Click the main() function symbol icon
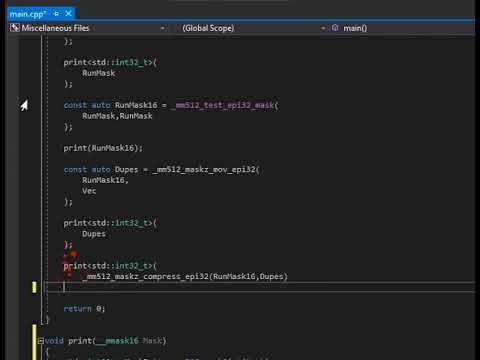The width and height of the screenshot is (480, 360). (x=335, y=28)
